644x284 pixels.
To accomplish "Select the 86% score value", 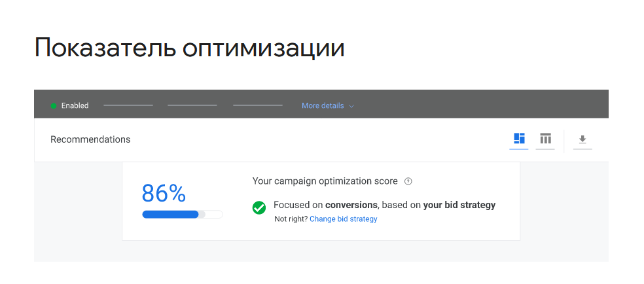I will pyautogui.click(x=164, y=193).
